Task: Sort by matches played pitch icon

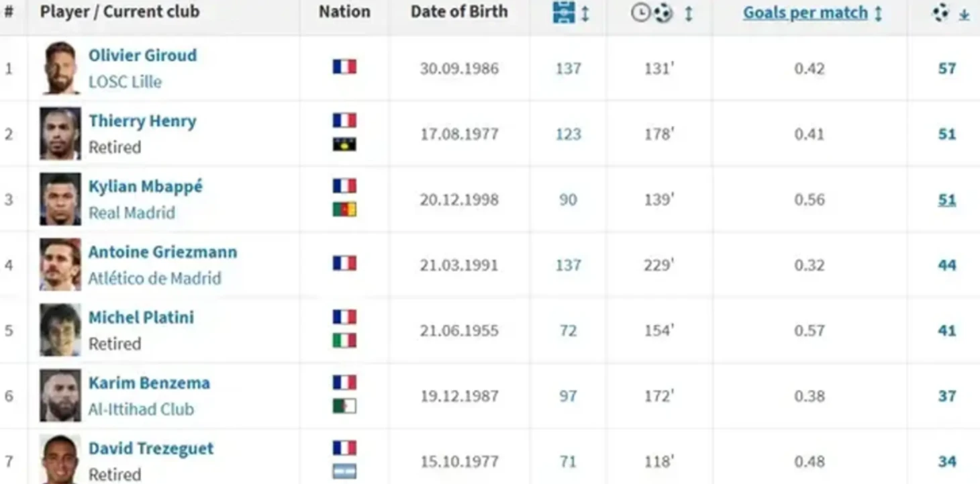Action: [x=564, y=12]
